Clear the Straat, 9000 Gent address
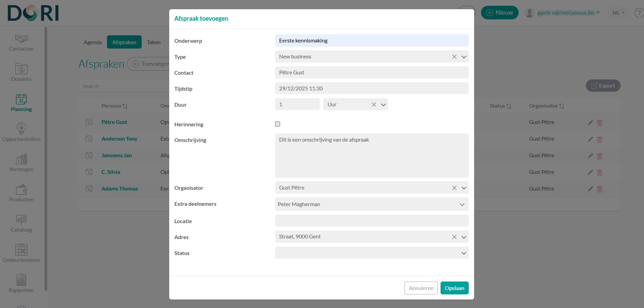Screen dimensions: 644x308 click(454, 237)
